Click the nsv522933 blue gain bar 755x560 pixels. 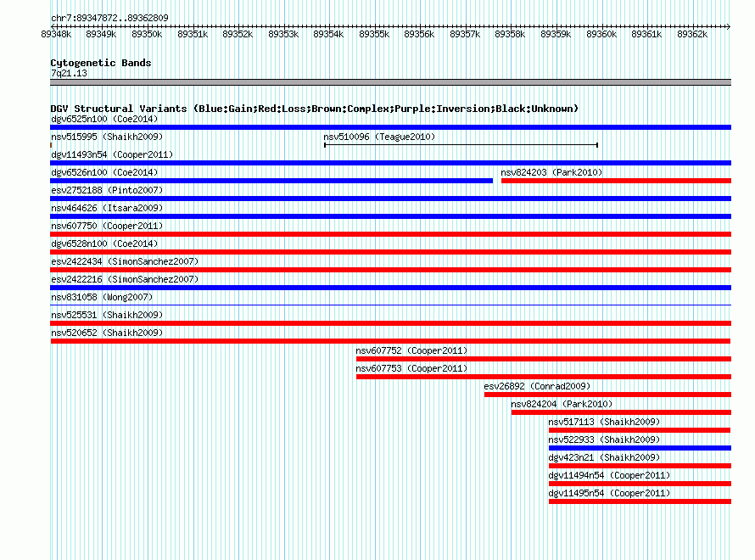pos(640,448)
